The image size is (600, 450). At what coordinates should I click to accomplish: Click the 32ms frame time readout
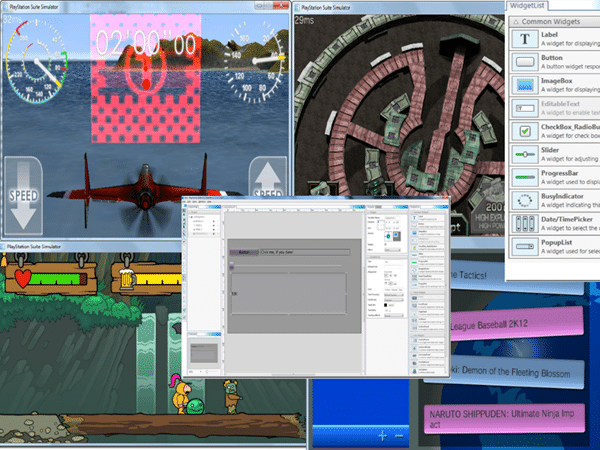coord(12,19)
